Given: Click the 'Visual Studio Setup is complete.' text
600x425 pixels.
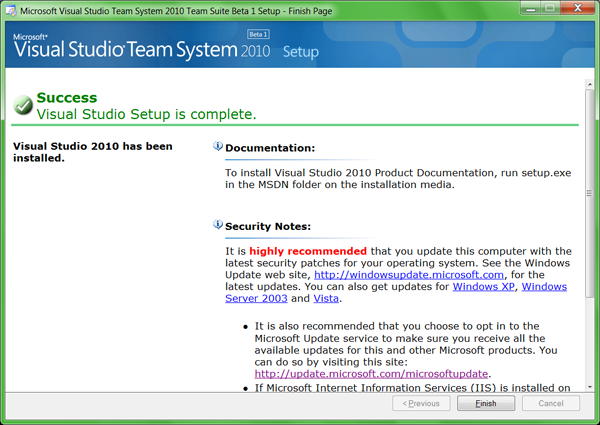Looking at the screenshot, I should pyautogui.click(x=147, y=114).
